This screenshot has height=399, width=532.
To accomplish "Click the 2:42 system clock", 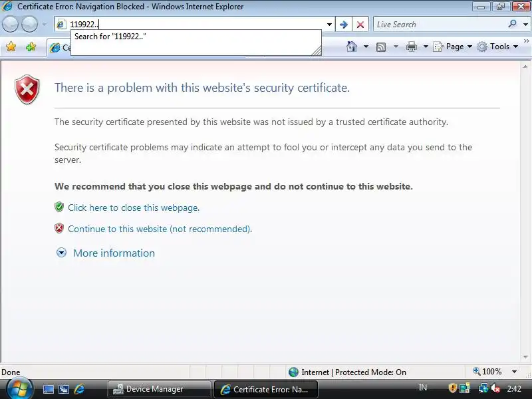I will (x=514, y=388).
